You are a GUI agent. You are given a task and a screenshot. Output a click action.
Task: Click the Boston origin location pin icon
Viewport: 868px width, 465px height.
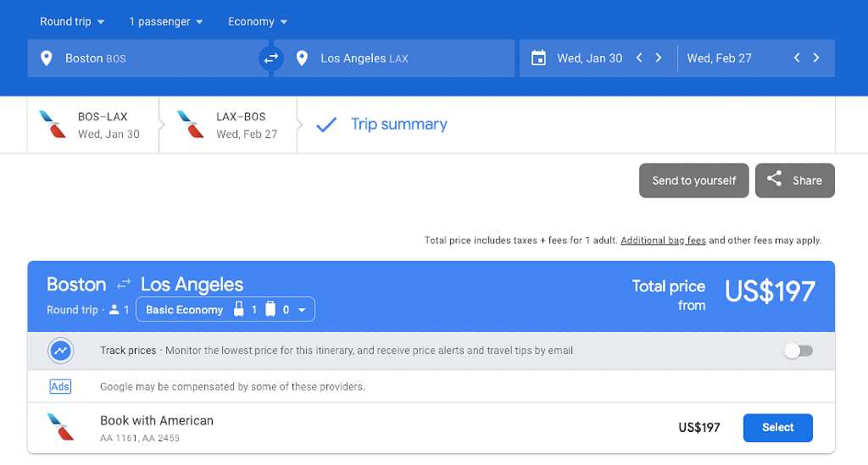(47, 58)
